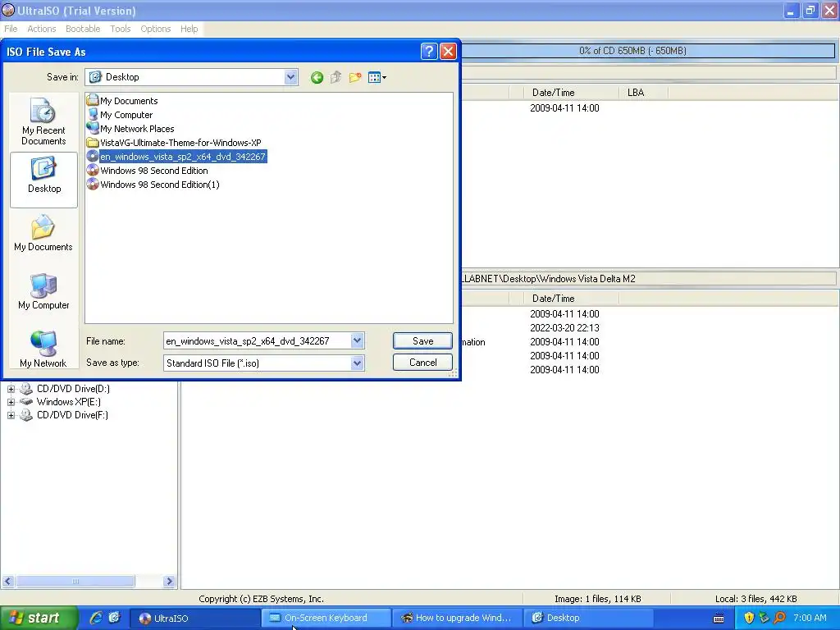Select the VistaVG-Ultimate-Theme-for-Windows-XP folder
The height and width of the screenshot is (630, 840).
pyautogui.click(x=174, y=143)
